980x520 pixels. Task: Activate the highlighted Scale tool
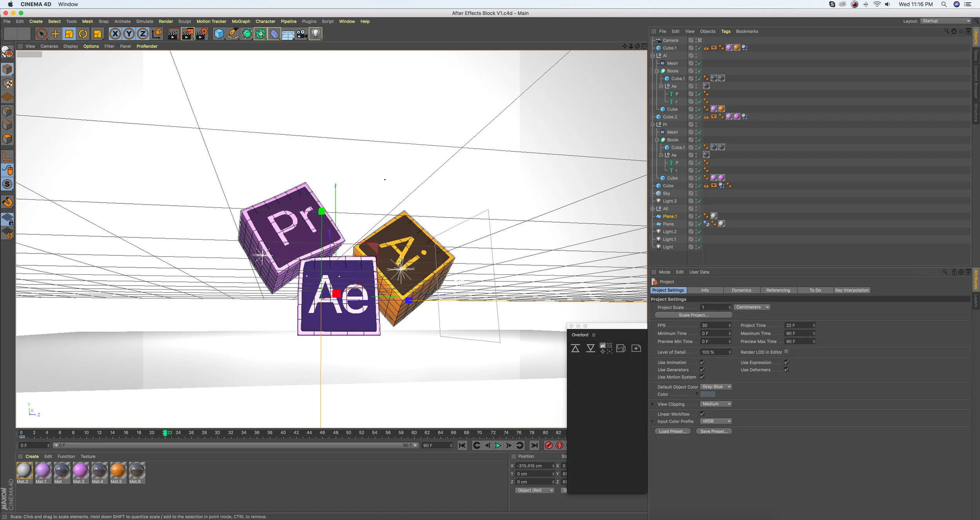tap(69, 34)
